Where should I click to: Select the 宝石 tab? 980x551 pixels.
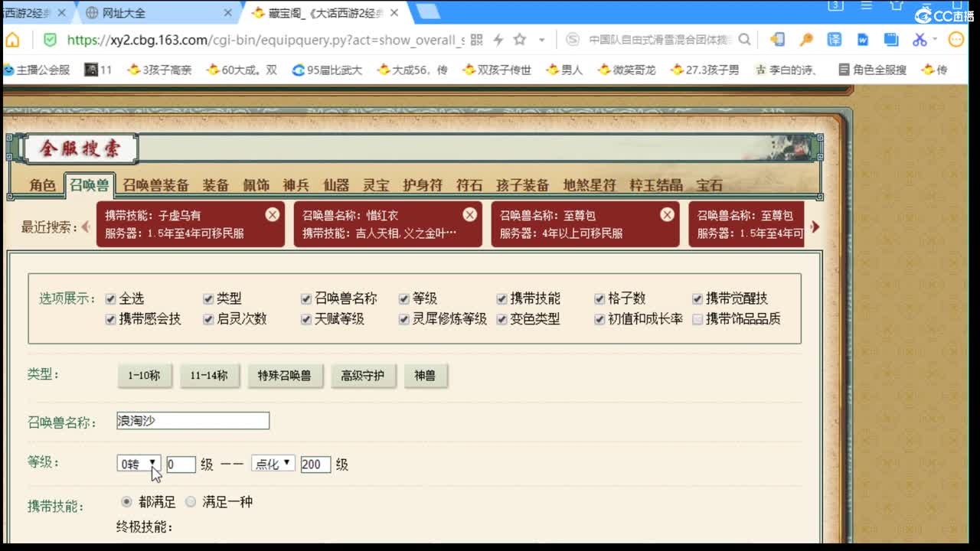click(710, 185)
